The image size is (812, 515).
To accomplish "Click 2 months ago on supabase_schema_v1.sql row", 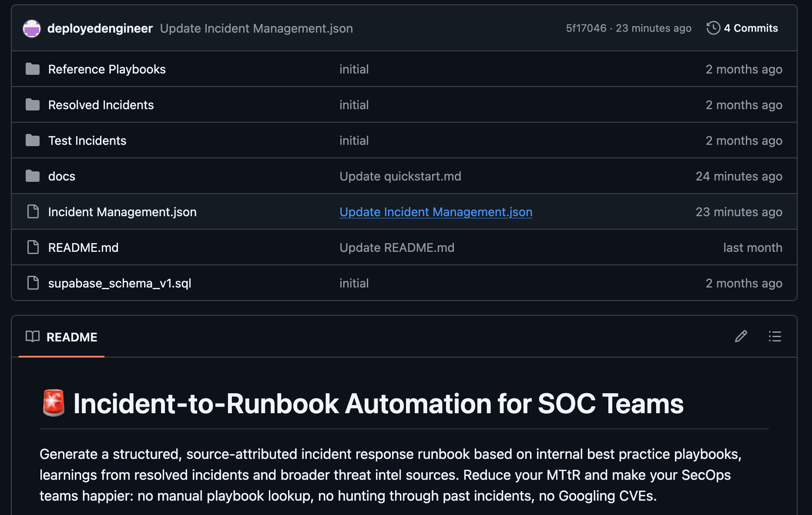I will 744,283.
